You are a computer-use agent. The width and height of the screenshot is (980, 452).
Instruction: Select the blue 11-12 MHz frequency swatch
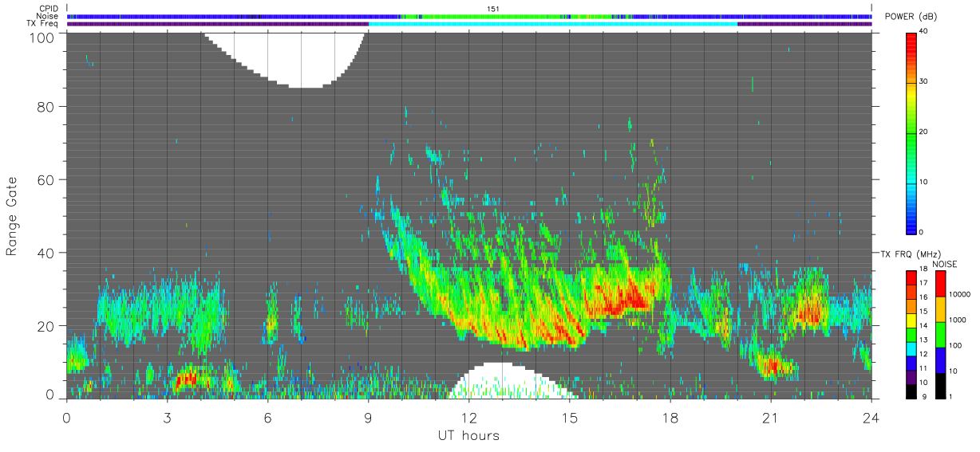click(x=911, y=363)
